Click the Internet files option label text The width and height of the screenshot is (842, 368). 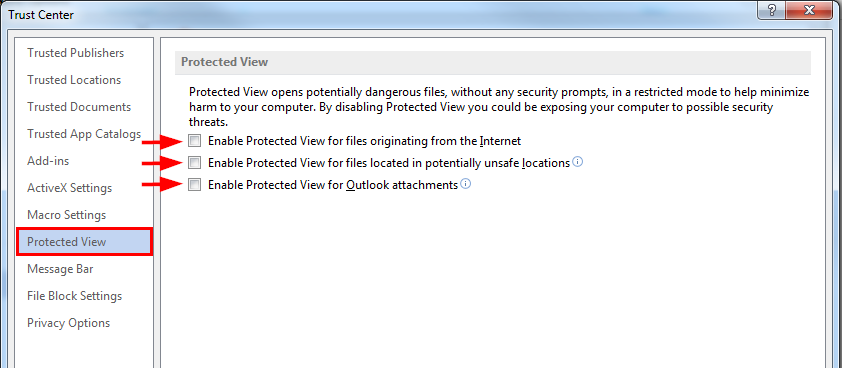[365, 141]
